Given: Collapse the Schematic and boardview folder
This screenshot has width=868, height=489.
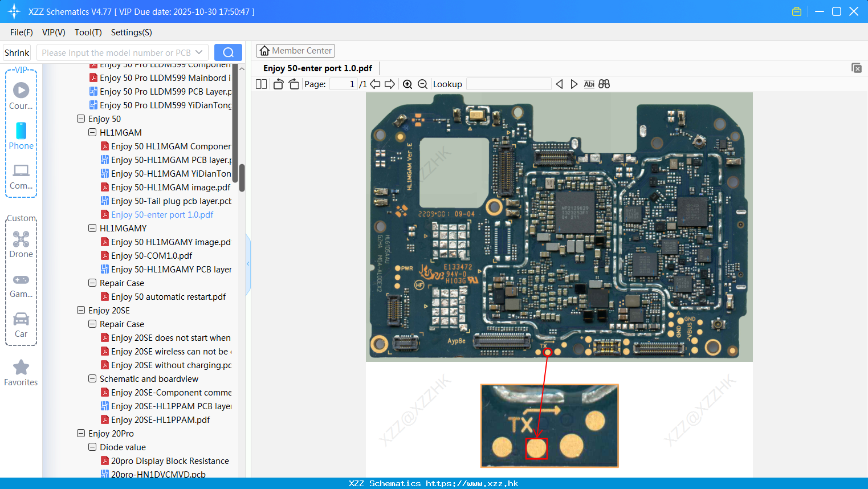Looking at the screenshot, I should pyautogui.click(x=92, y=378).
